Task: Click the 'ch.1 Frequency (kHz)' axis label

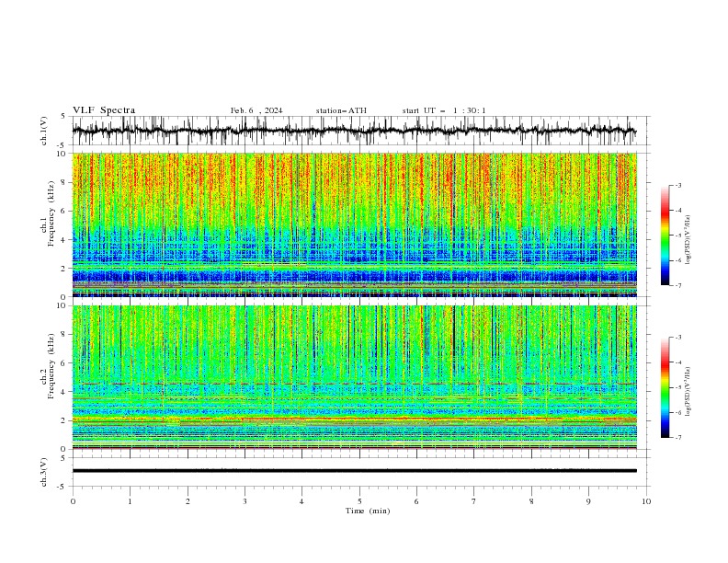Action: pyautogui.click(x=49, y=214)
